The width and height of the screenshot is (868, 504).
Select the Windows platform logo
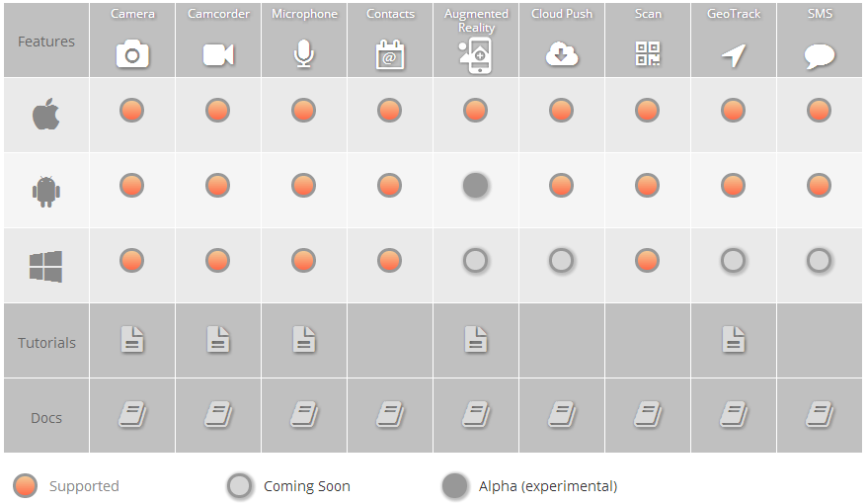pos(46,266)
